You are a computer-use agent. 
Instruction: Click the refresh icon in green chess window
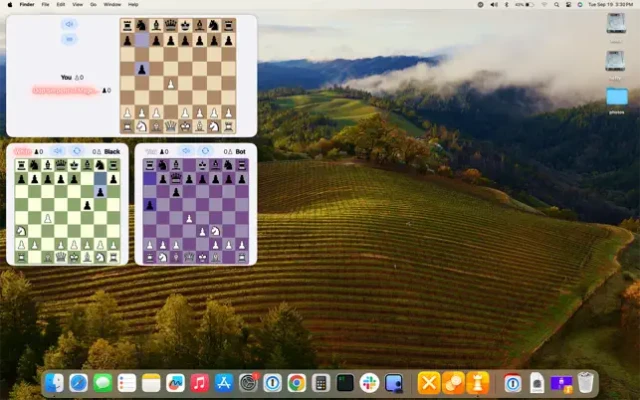pos(76,151)
